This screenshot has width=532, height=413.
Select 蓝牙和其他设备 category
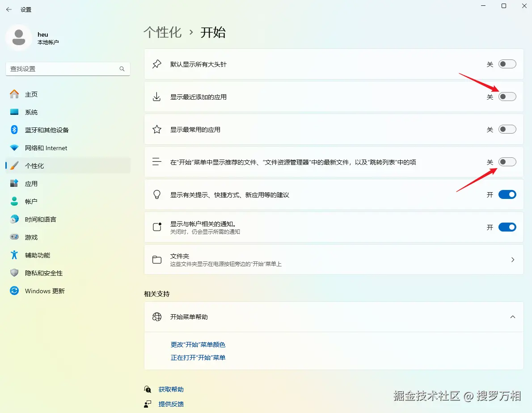68,130
